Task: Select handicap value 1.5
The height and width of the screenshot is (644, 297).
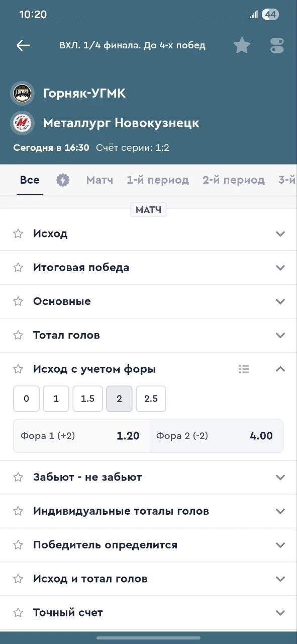Action: tap(87, 398)
